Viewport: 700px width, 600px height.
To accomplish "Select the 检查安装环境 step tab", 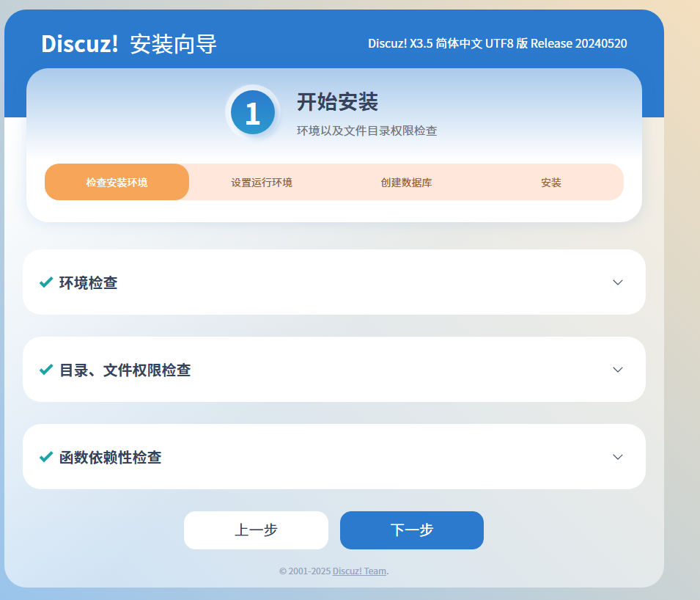I will click(117, 183).
